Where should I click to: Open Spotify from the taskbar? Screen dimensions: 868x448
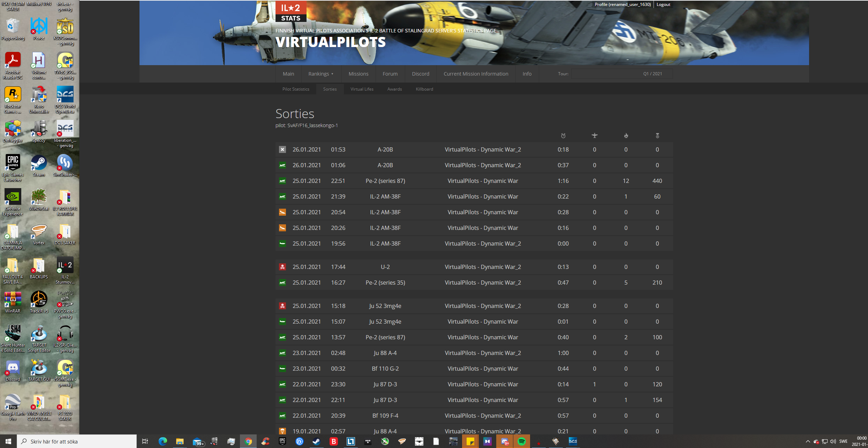click(x=521, y=441)
